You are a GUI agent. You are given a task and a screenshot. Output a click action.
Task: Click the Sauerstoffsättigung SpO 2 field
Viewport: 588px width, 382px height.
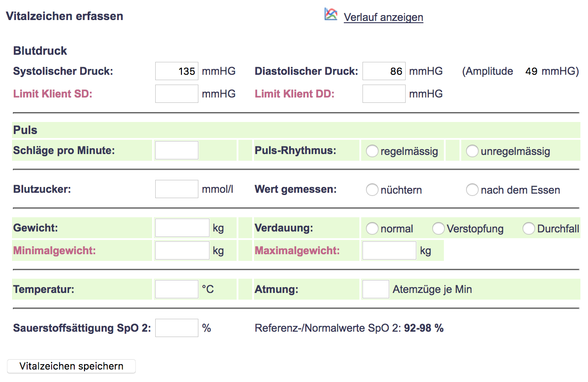[x=177, y=328]
